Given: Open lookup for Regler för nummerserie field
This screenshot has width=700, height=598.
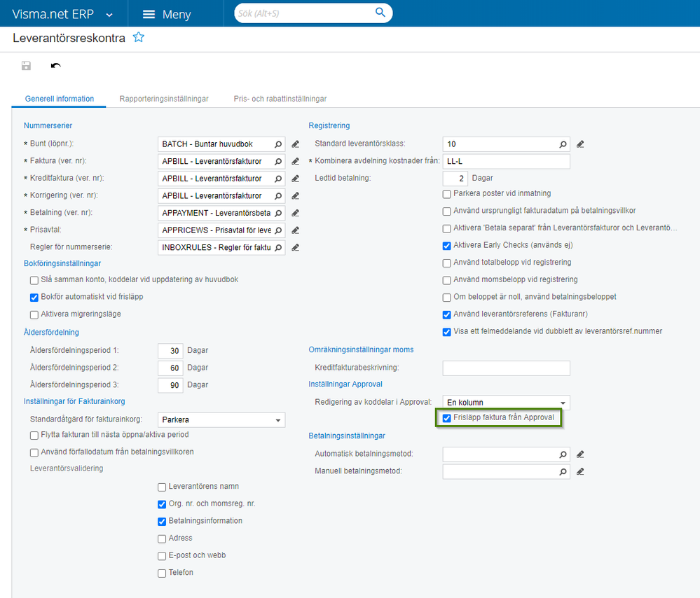Looking at the screenshot, I should pyautogui.click(x=278, y=248).
